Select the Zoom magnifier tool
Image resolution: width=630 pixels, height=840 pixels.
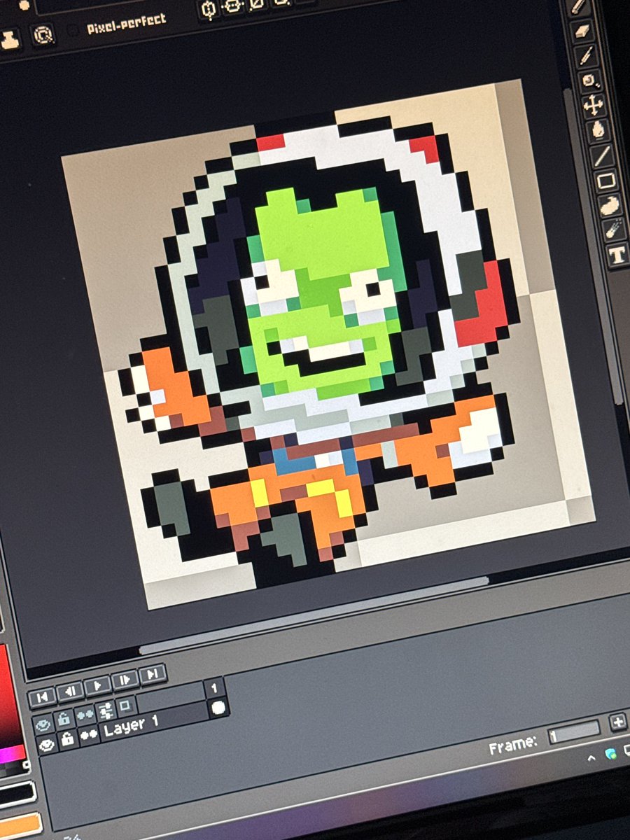(589, 80)
